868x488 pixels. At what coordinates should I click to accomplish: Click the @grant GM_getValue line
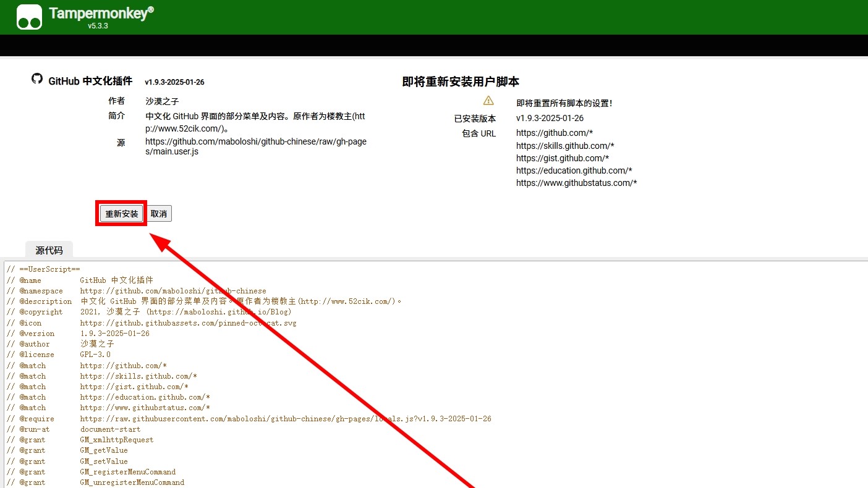tap(67, 450)
